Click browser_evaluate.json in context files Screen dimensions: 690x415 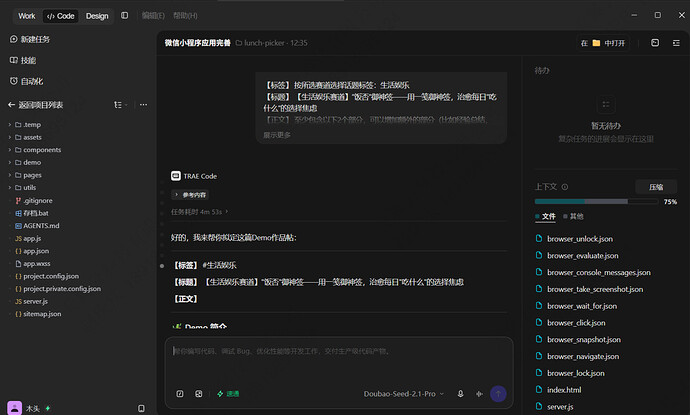[582, 256]
